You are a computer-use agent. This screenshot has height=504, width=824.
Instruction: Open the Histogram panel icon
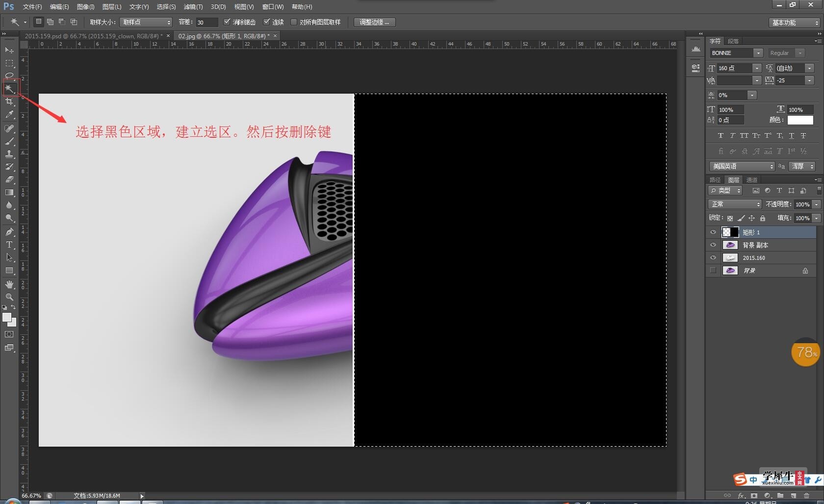coord(695,49)
